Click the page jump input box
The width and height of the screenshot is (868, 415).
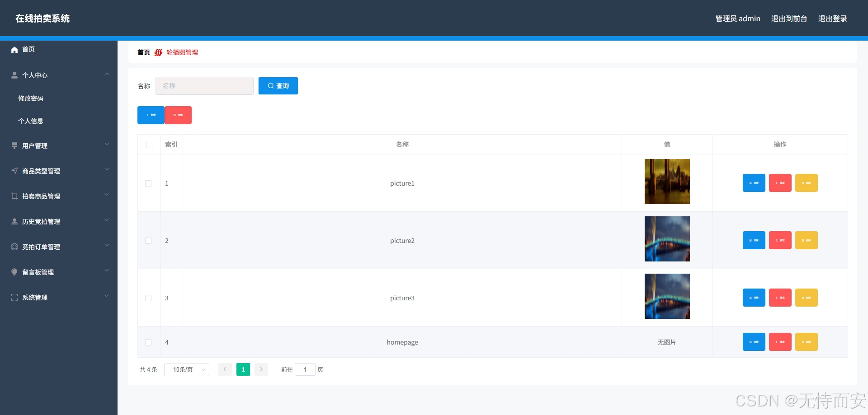click(305, 369)
